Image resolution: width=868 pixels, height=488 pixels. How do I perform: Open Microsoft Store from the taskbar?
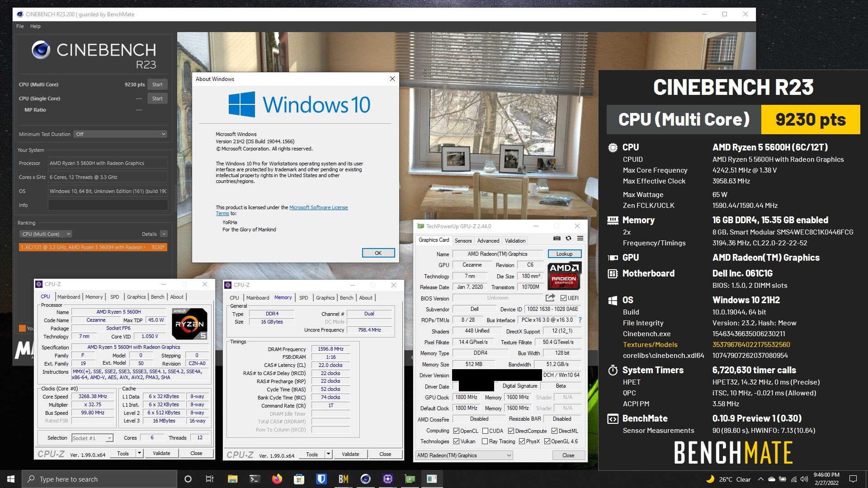[x=299, y=479]
